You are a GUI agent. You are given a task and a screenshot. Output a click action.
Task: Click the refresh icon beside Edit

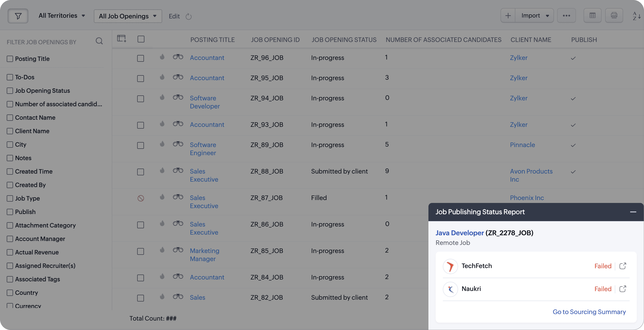(x=188, y=17)
